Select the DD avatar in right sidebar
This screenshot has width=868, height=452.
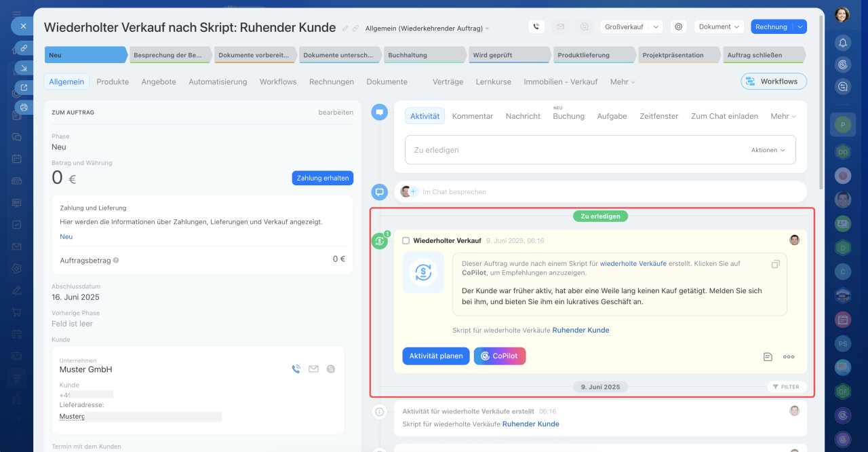[843, 152]
